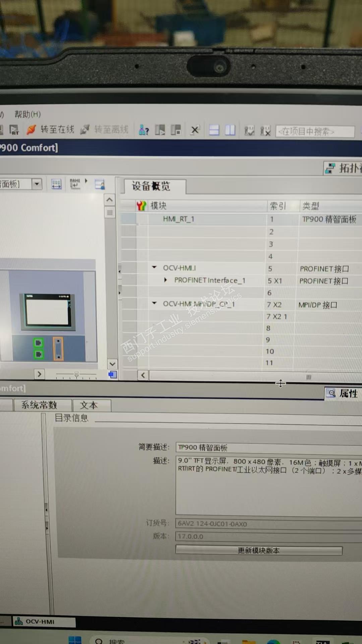Viewport: 362px width, 644px height.
Task: Open the 帮助(H) menu
Action: point(27,114)
